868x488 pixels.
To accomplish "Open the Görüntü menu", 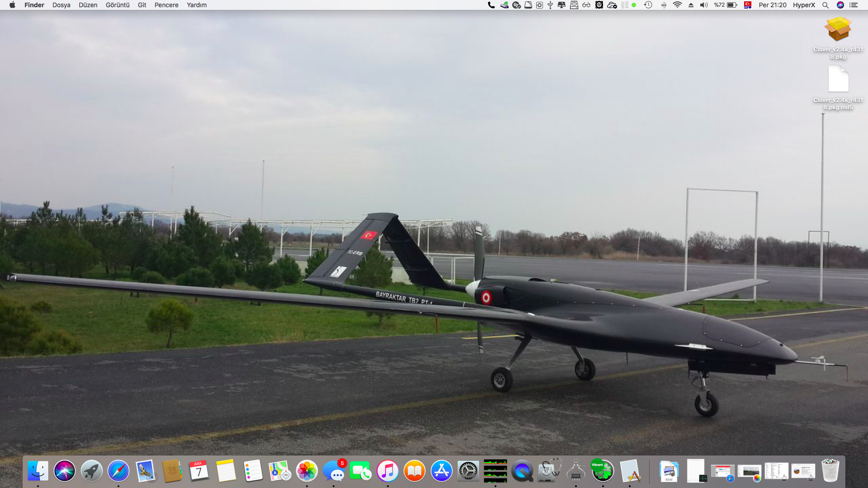I will point(118,5).
